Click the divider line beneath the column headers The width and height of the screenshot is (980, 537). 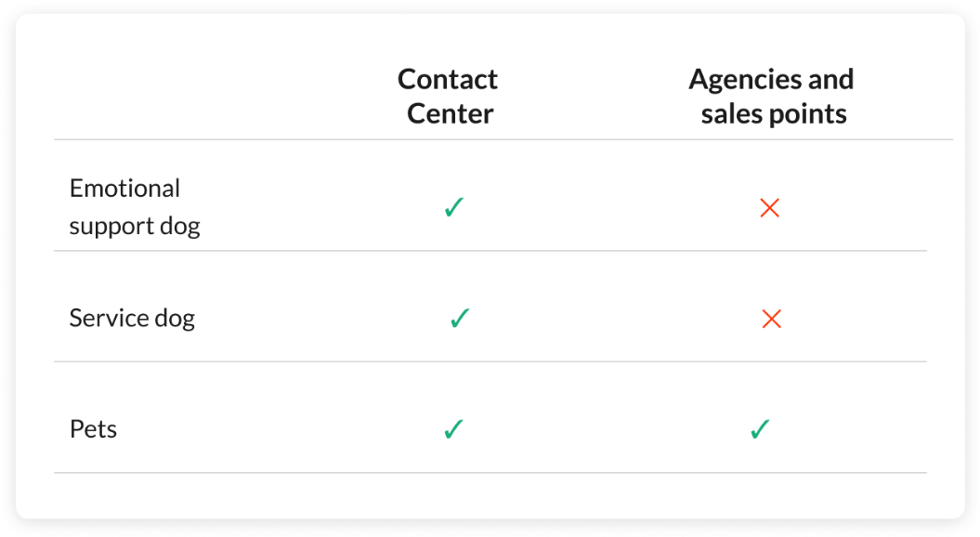click(x=503, y=139)
